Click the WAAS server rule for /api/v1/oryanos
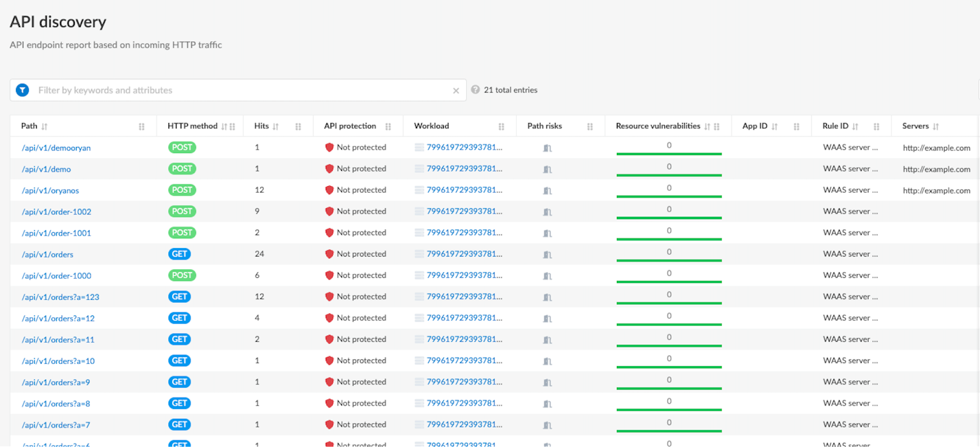The height and width of the screenshot is (447, 980). [850, 190]
